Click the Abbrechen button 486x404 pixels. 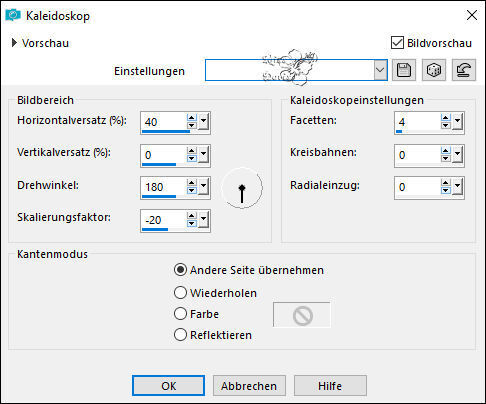(249, 386)
